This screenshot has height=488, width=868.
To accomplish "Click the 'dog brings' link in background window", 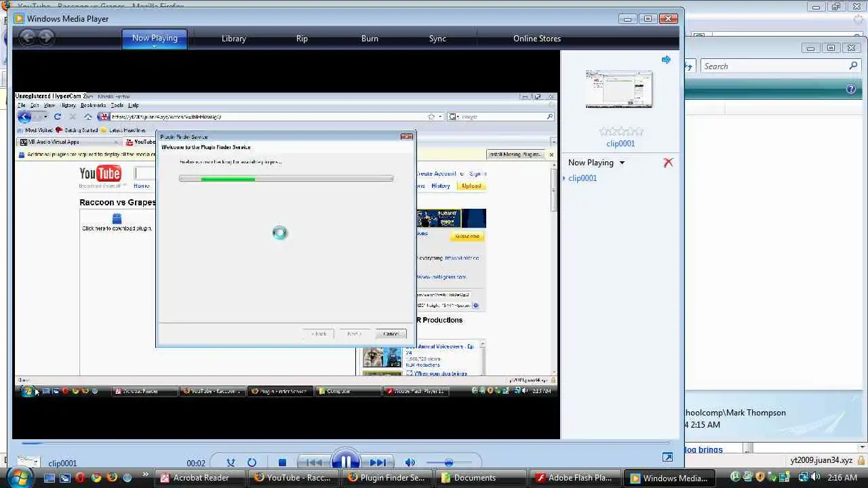I will (x=703, y=449).
